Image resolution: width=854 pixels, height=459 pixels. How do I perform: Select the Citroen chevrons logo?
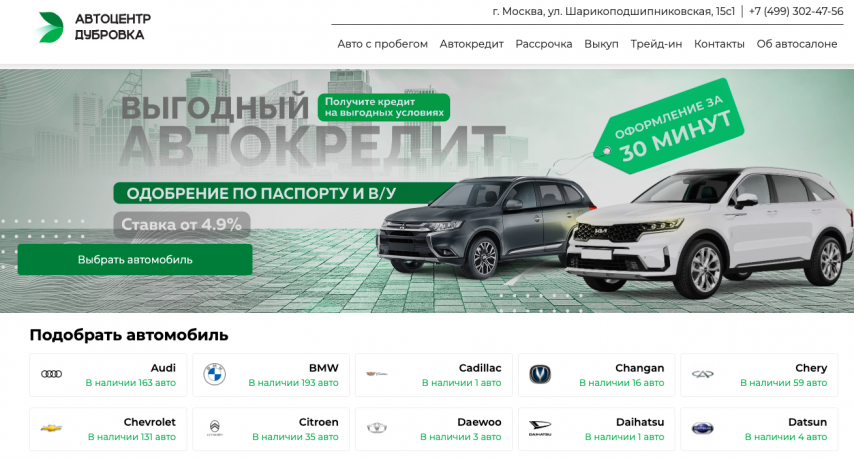pos(215,428)
